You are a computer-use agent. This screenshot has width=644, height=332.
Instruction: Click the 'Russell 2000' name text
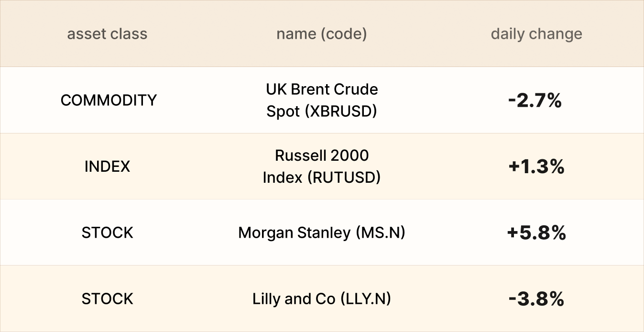pyautogui.click(x=322, y=155)
